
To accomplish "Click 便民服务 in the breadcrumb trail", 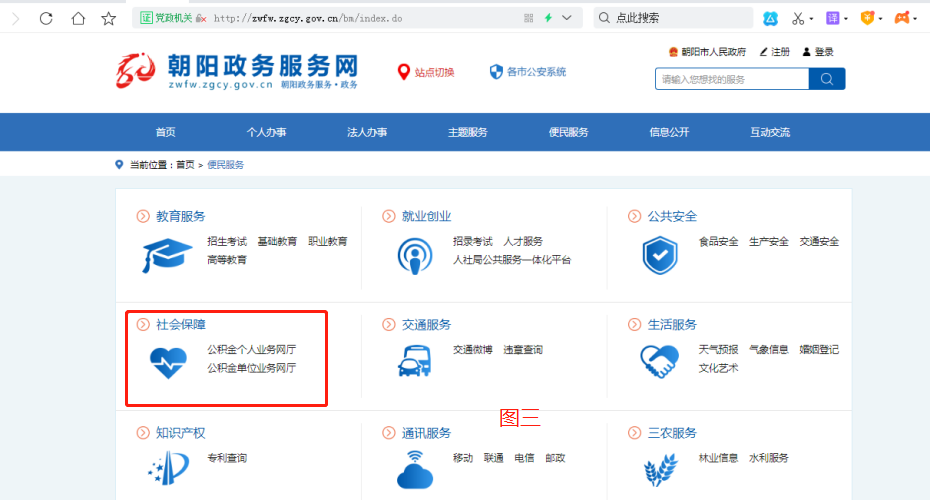I will (x=226, y=165).
